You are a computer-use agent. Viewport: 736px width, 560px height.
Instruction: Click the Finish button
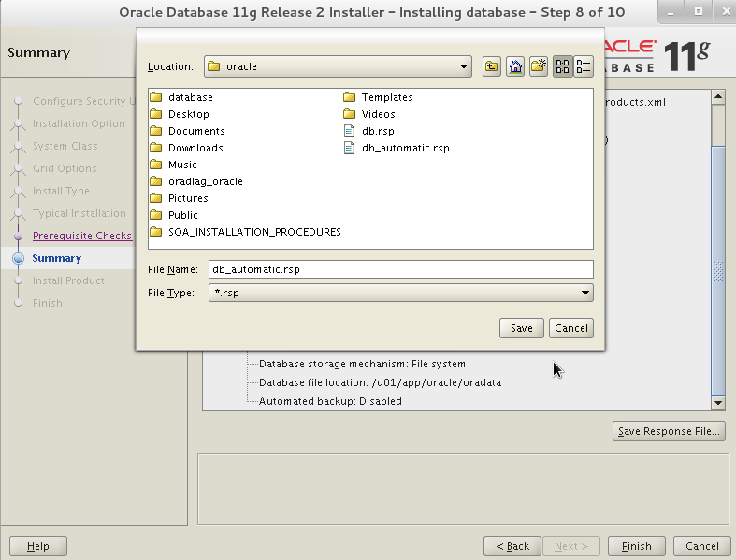(x=637, y=546)
